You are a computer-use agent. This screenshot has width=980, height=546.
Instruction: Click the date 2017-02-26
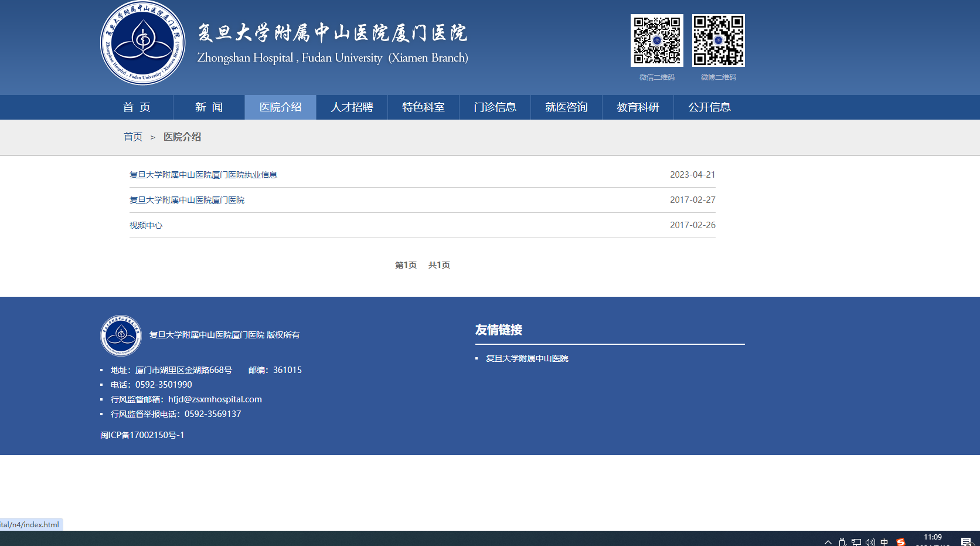(693, 225)
